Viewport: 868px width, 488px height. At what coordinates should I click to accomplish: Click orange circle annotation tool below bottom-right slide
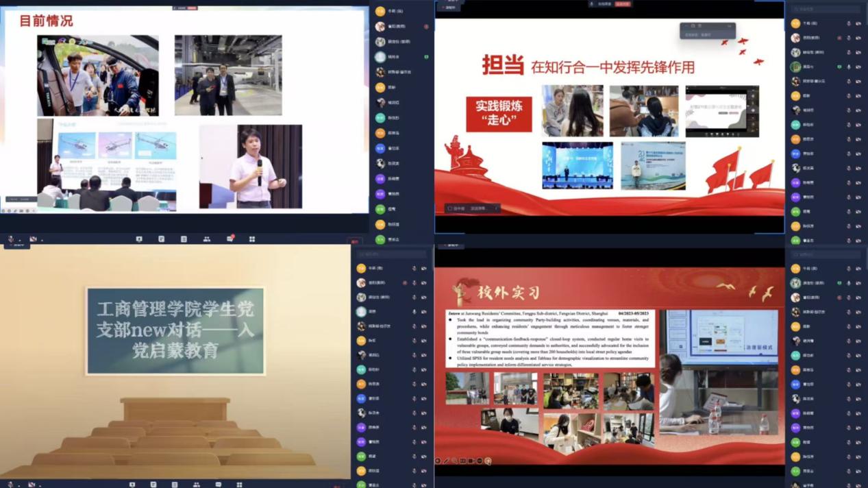click(488, 461)
